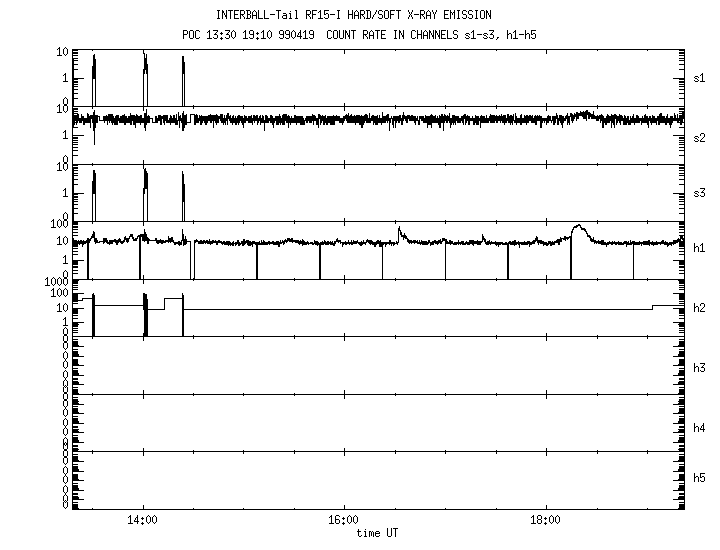The width and height of the screenshot is (720, 550).
Task: Click the s1 channel label
Action: [x=700, y=78]
